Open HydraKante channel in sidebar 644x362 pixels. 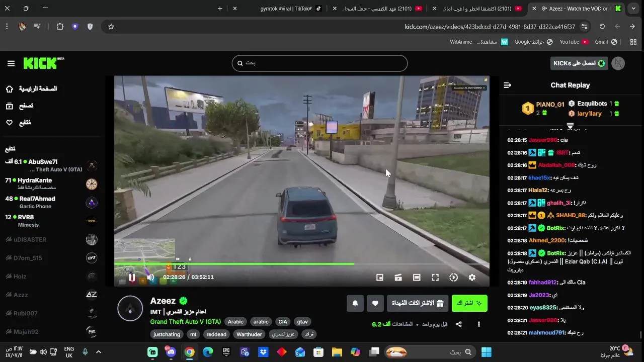tap(50, 184)
